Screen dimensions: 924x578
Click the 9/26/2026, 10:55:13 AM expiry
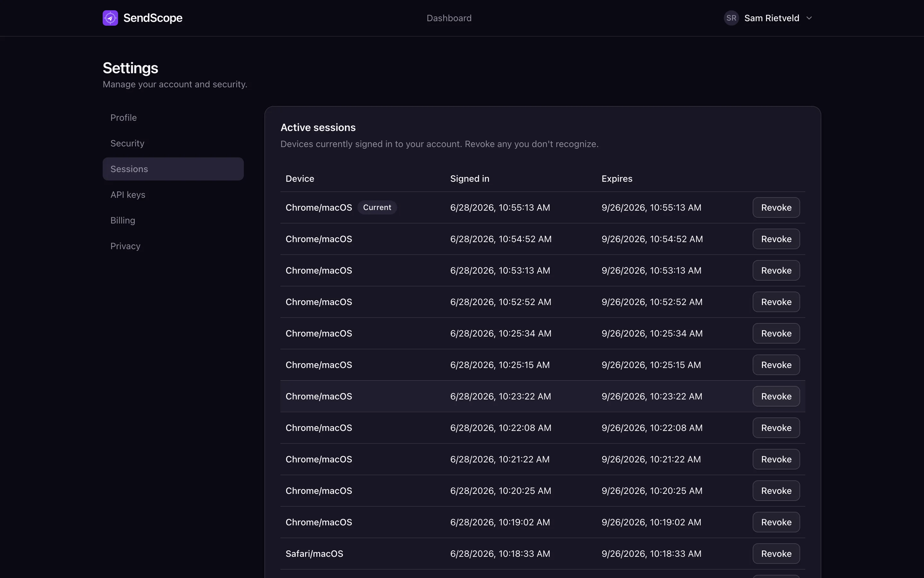(x=651, y=207)
